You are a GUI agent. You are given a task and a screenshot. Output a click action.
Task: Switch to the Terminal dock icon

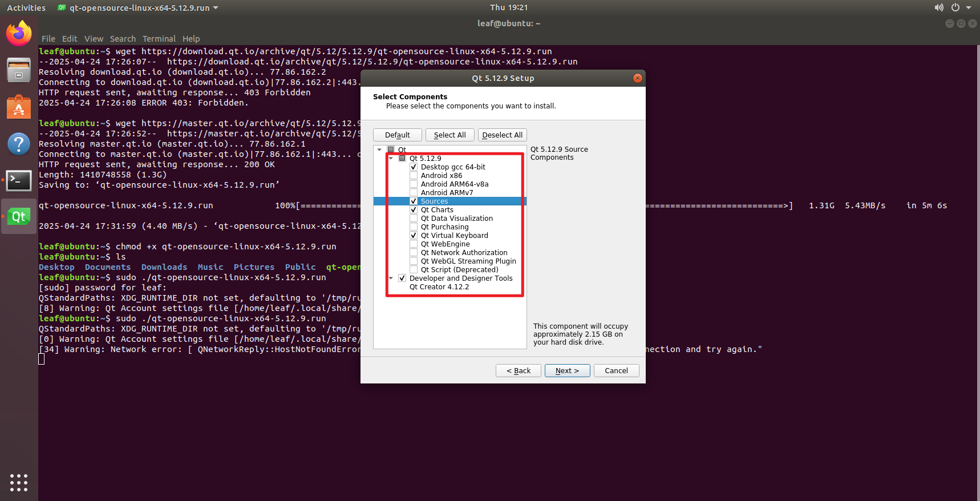(19, 180)
